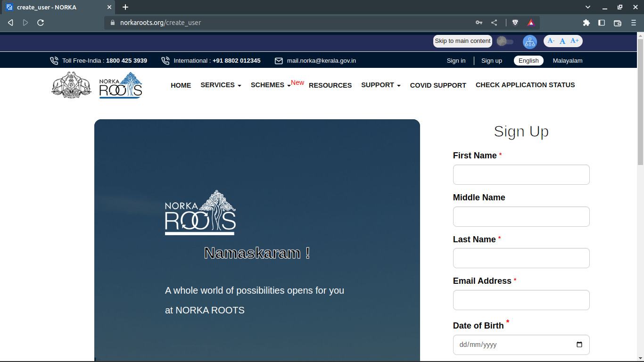Image resolution: width=644 pixels, height=362 pixels.
Task: Open Brave Shields lion icon
Action: click(515, 23)
